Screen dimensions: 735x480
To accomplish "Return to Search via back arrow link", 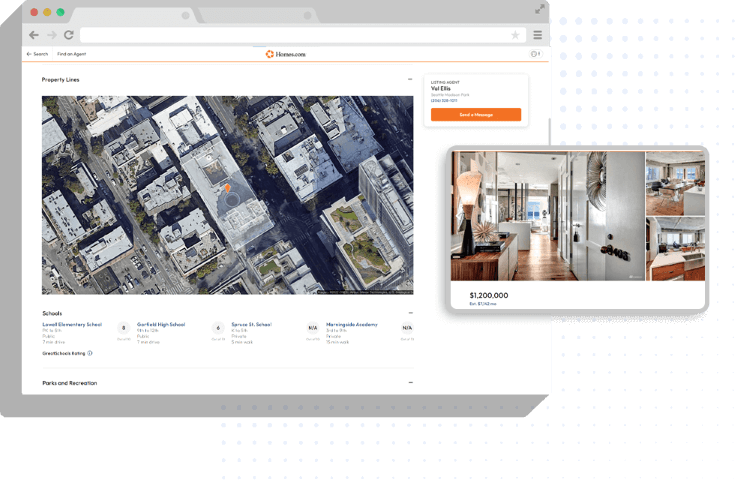I will [38, 54].
